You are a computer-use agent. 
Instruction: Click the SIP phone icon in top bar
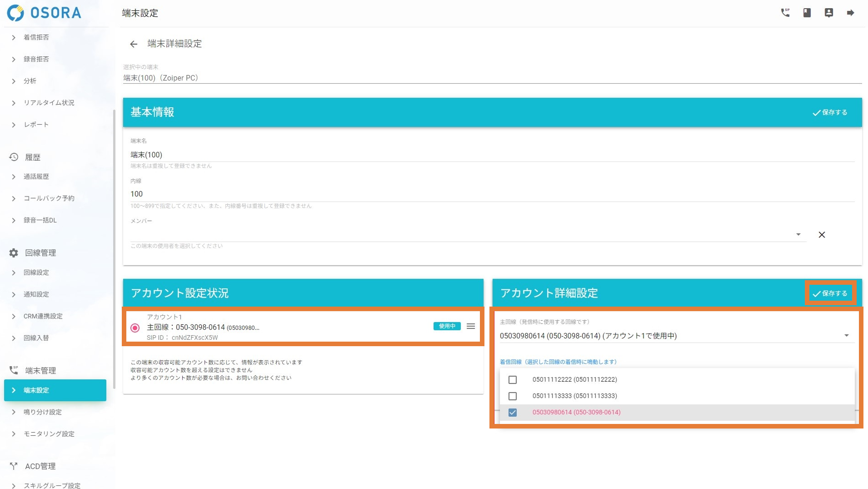tap(785, 13)
